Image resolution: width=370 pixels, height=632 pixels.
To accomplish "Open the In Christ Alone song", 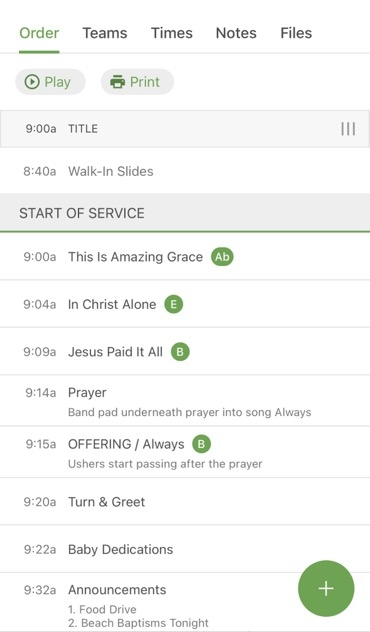I will 185,304.
